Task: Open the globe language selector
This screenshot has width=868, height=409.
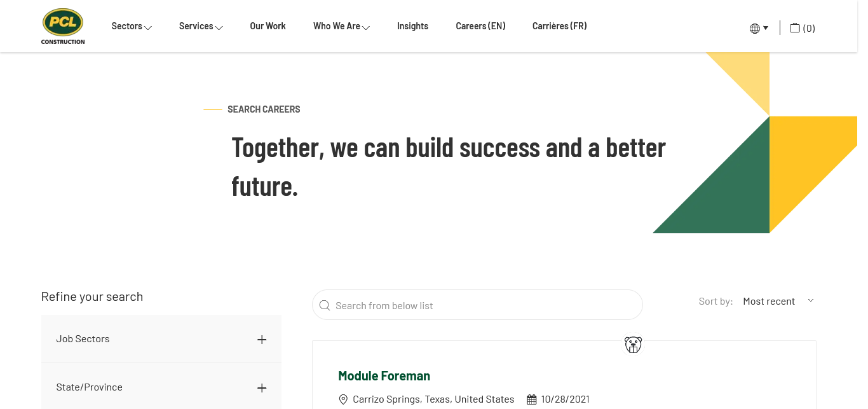Action: click(x=759, y=28)
